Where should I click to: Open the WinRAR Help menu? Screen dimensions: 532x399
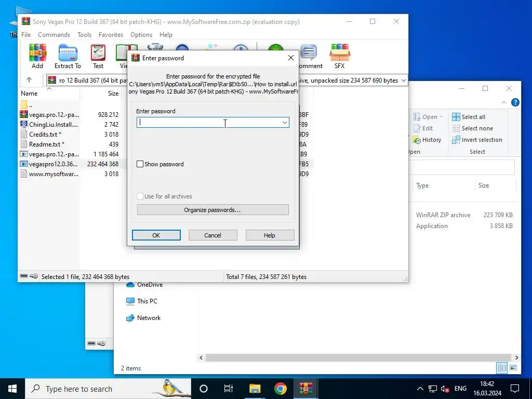tap(166, 35)
